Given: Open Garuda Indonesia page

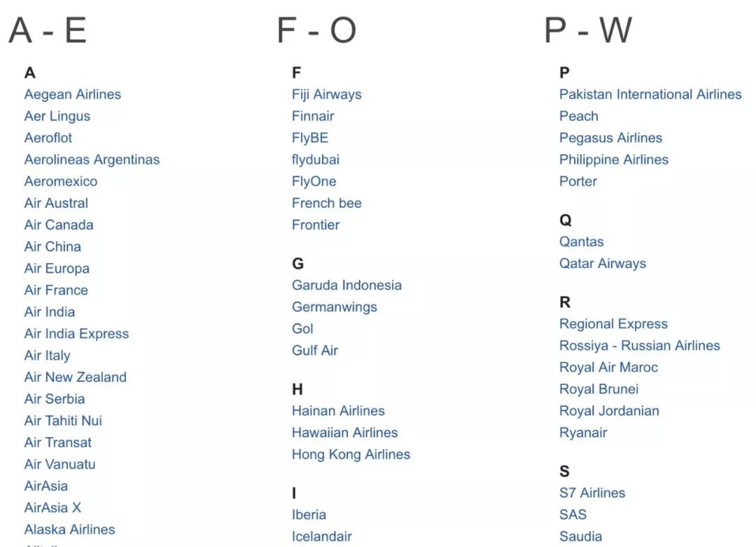Looking at the screenshot, I should tap(347, 285).
